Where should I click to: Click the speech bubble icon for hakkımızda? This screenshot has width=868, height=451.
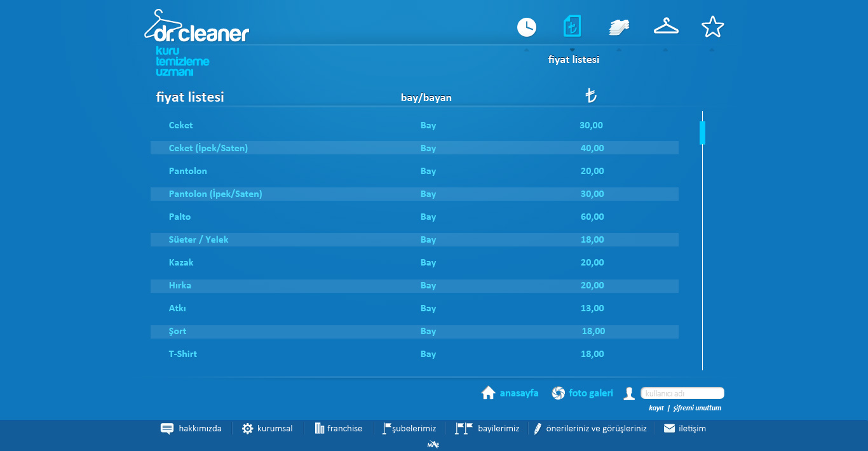click(x=167, y=429)
